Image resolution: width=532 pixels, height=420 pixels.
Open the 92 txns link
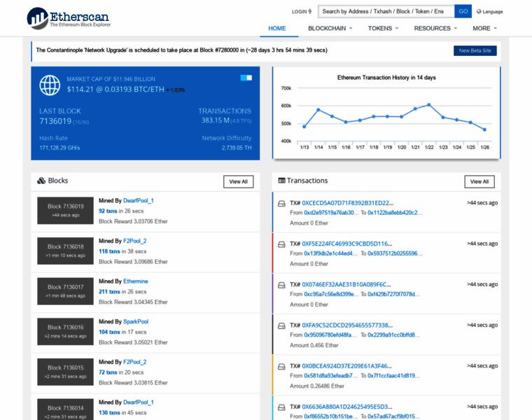click(x=108, y=211)
